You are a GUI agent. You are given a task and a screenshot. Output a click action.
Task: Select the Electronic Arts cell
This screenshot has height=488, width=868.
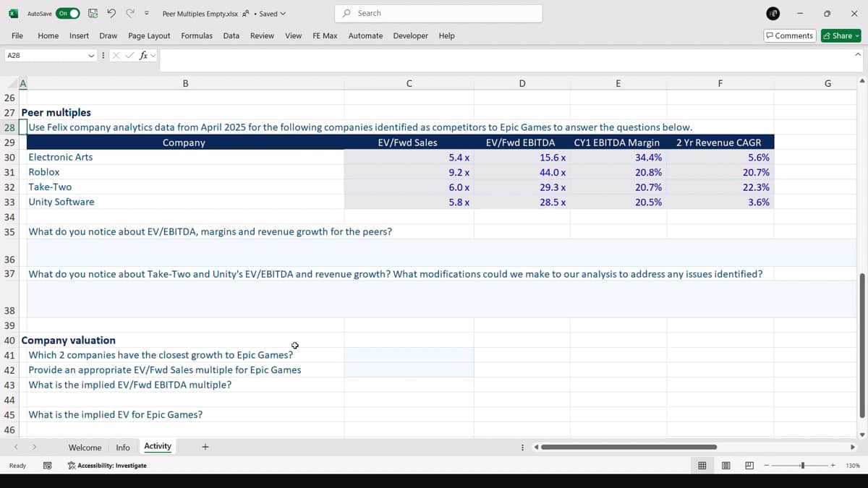[185, 157]
